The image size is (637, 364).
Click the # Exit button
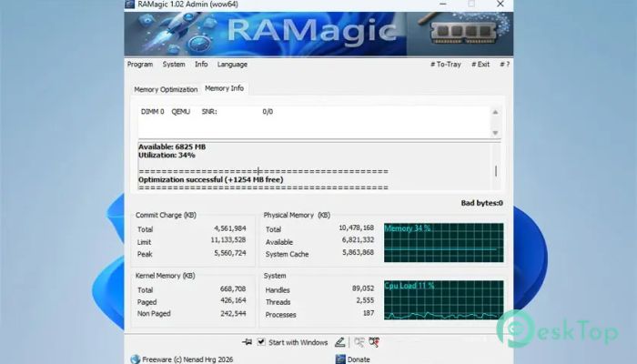[480, 65]
